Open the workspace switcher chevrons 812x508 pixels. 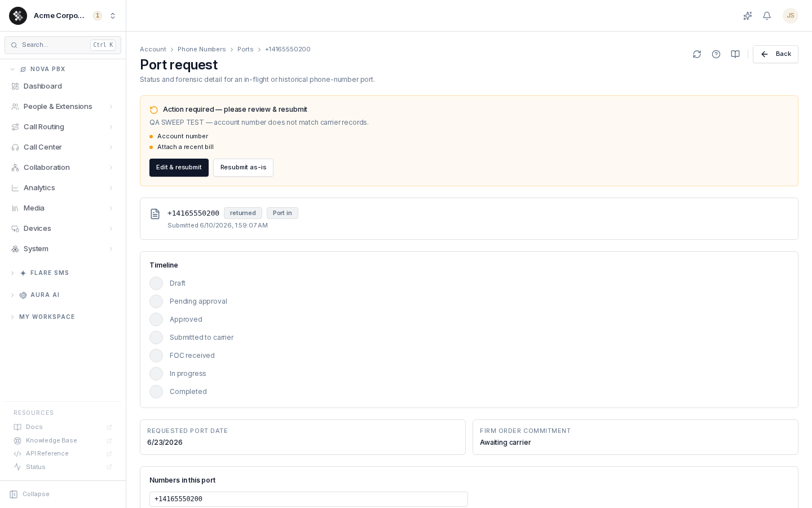tap(113, 16)
